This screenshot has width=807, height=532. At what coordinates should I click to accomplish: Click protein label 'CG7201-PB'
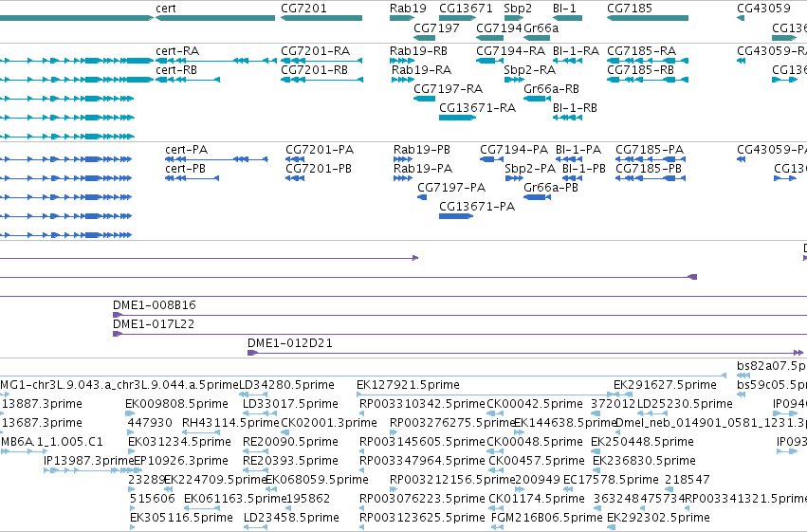pyautogui.click(x=319, y=169)
